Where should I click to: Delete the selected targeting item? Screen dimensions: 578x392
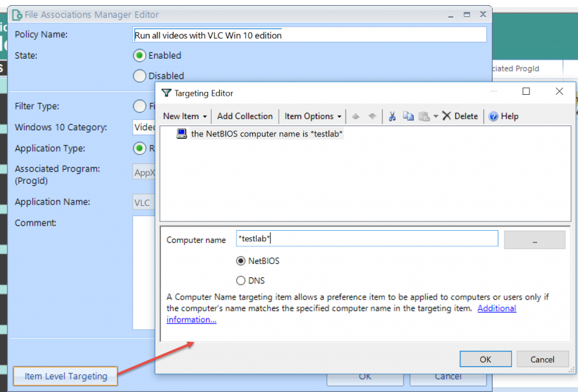click(460, 116)
